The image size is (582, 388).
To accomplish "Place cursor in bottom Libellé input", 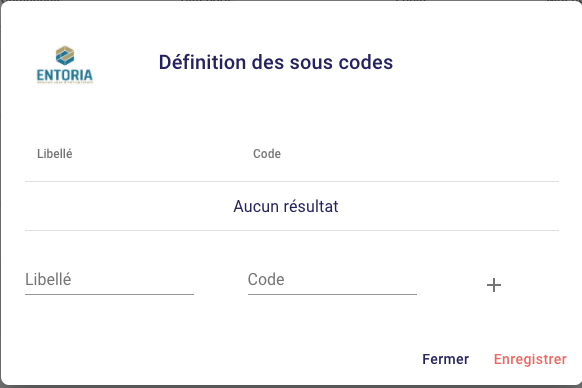I will point(109,280).
